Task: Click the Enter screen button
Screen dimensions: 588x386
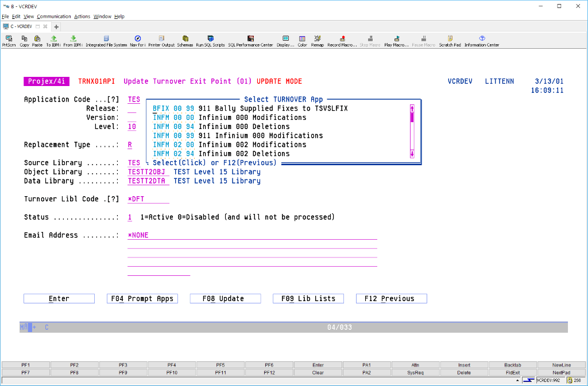Action: [59, 298]
